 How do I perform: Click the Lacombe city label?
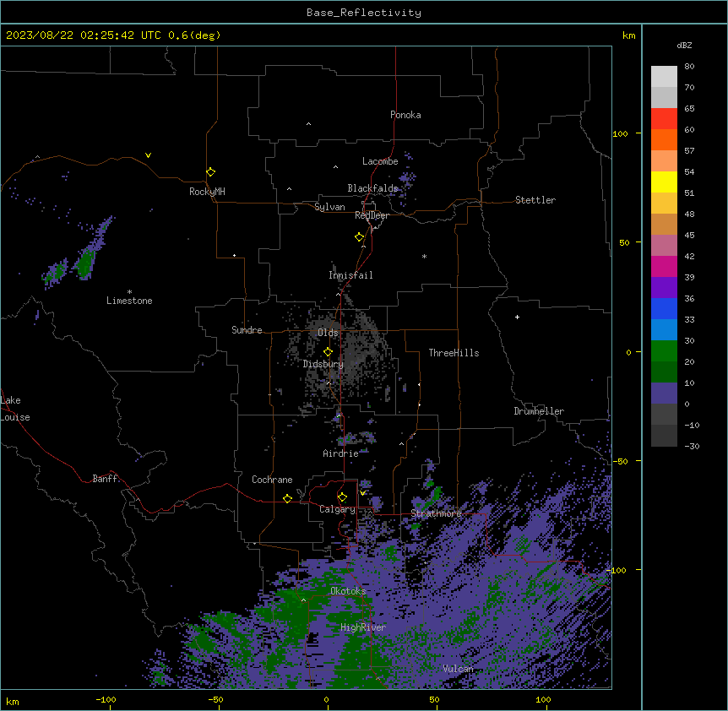[380, 161]
